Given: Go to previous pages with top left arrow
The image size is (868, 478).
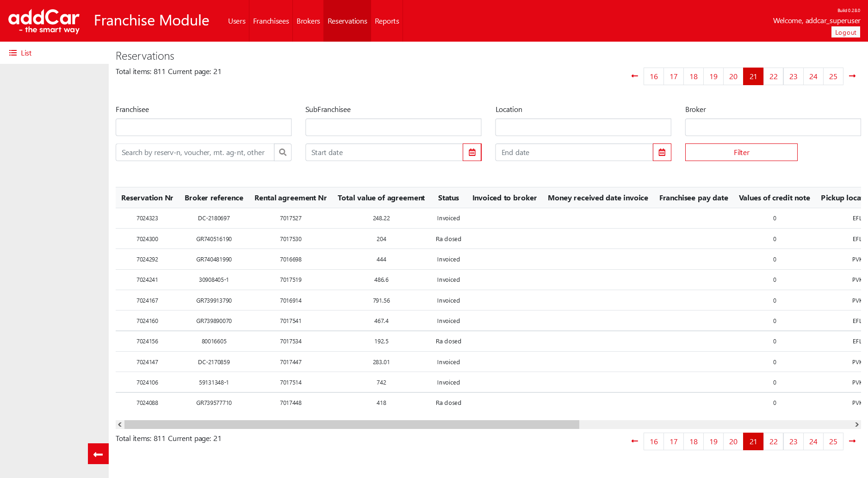Looking at the screenshot, I should [x=635, y=76].
